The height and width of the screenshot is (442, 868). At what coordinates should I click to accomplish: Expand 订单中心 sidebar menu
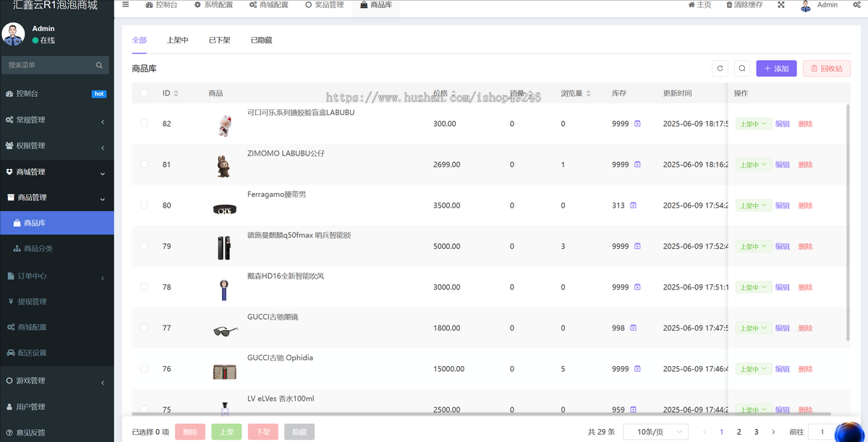(57, 276)
